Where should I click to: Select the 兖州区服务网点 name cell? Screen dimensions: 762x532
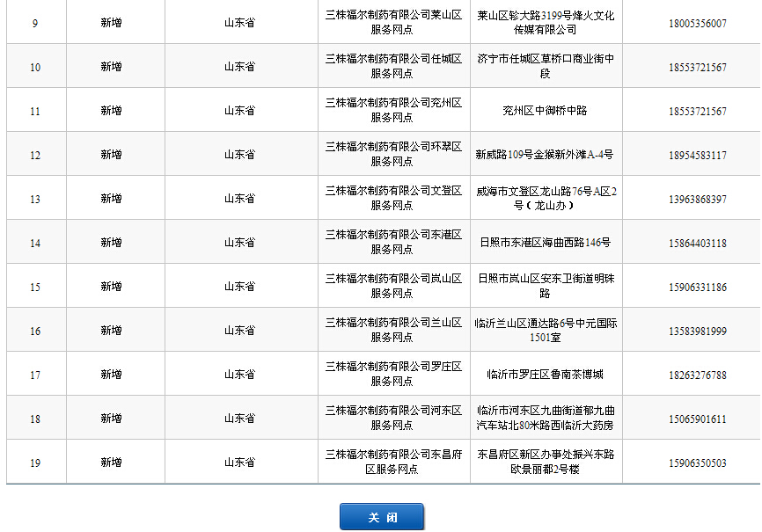click(393, 110)
